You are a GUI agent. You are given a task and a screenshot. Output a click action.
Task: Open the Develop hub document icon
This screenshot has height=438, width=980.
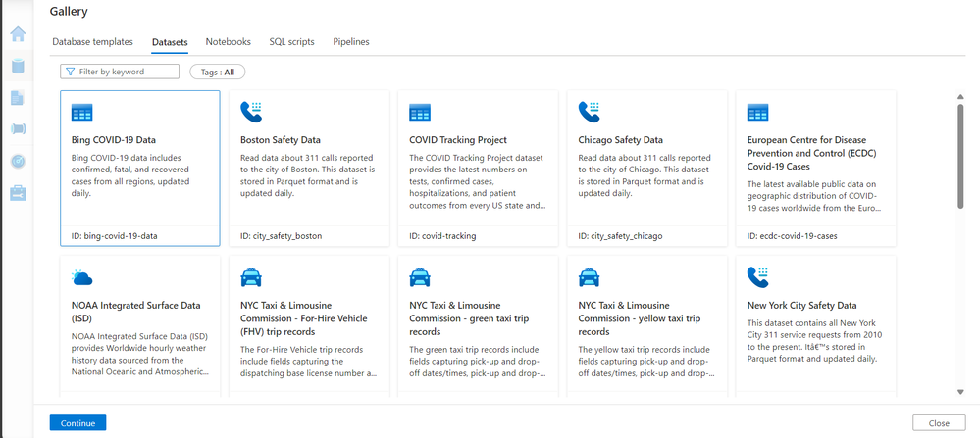pyautogui.click(x=18, y=97)
